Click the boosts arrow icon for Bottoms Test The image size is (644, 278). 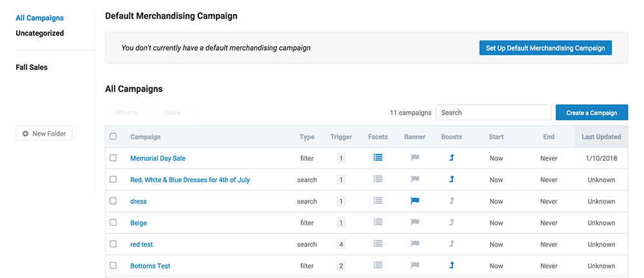(x=451, y=265)
